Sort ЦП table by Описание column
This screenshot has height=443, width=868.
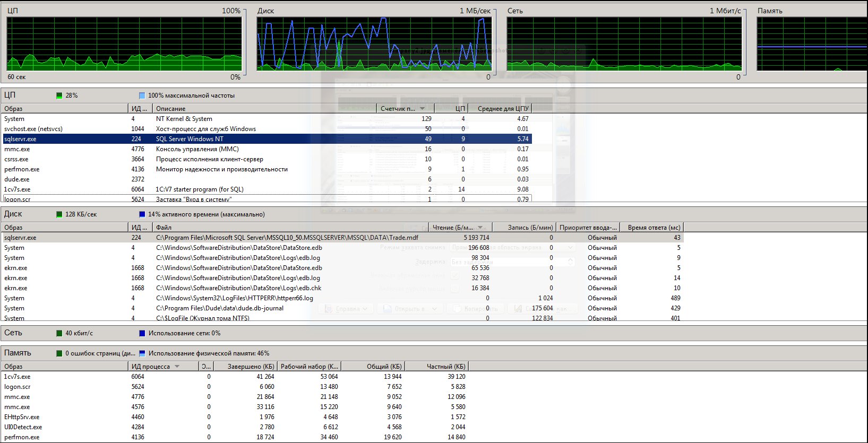click(264, 109)
